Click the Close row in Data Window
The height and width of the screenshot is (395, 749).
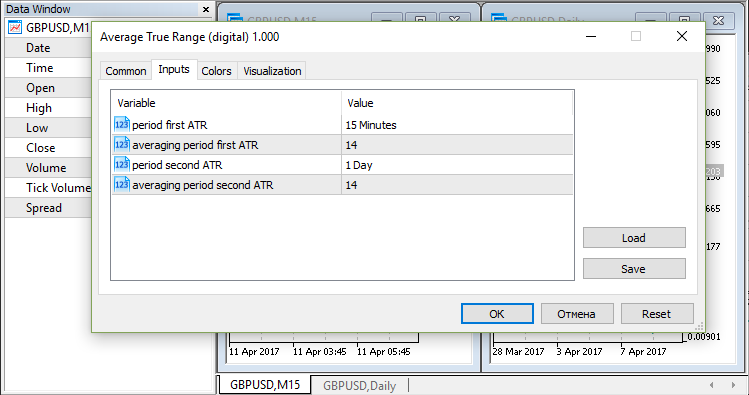(x=48, y=148)
